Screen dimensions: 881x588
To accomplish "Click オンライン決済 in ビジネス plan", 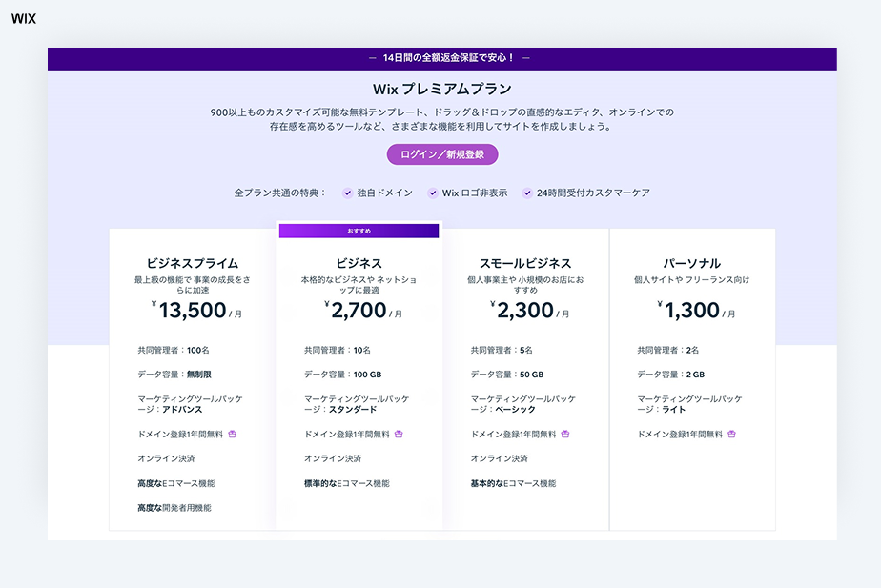I will 333,458.
